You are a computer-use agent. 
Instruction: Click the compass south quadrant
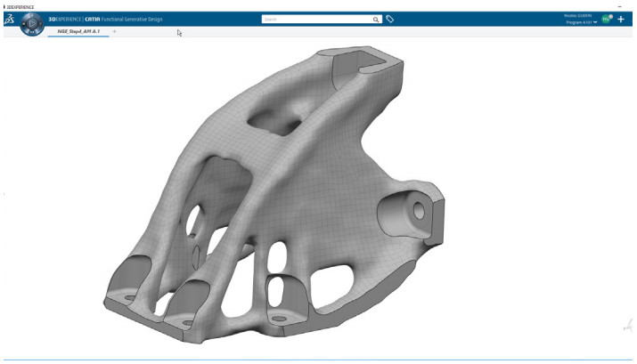(x=32, y=33)
